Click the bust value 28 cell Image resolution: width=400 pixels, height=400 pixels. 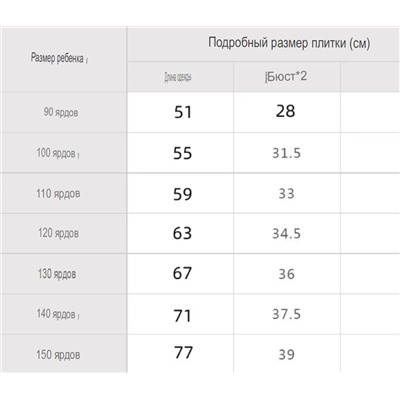click(285, 111)
